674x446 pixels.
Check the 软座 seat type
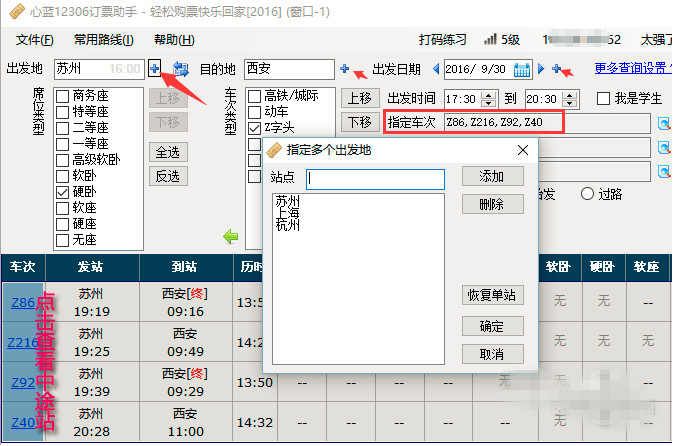pyautogui.click(x=62, y=208)
